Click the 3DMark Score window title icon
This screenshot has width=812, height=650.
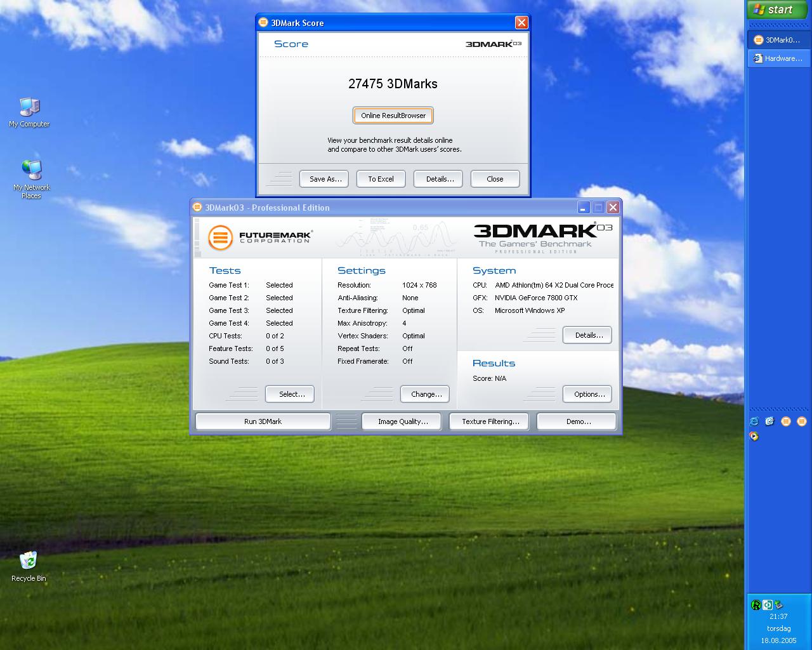tap(264, 23)
